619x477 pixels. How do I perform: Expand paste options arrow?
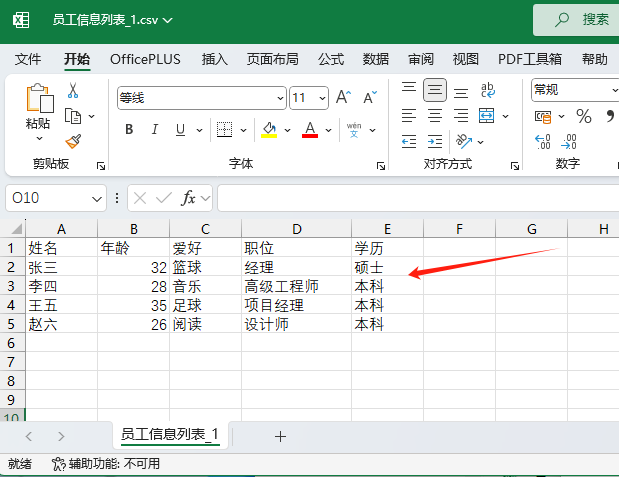point(39,139)
